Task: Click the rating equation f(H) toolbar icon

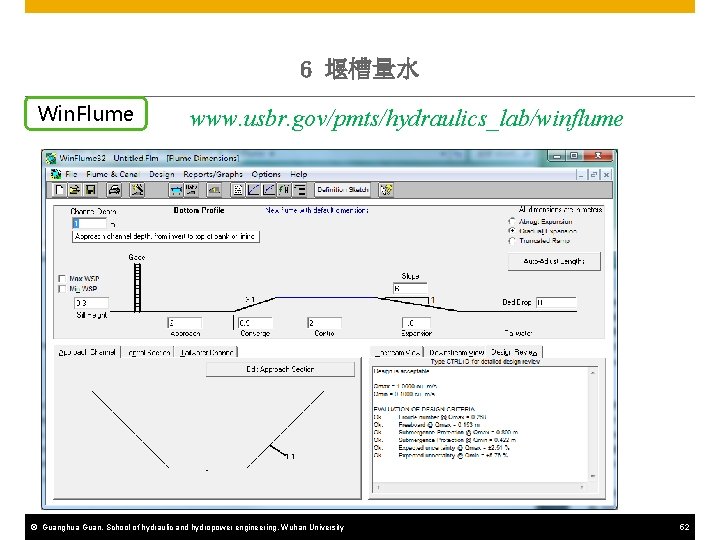Action: 284,190
